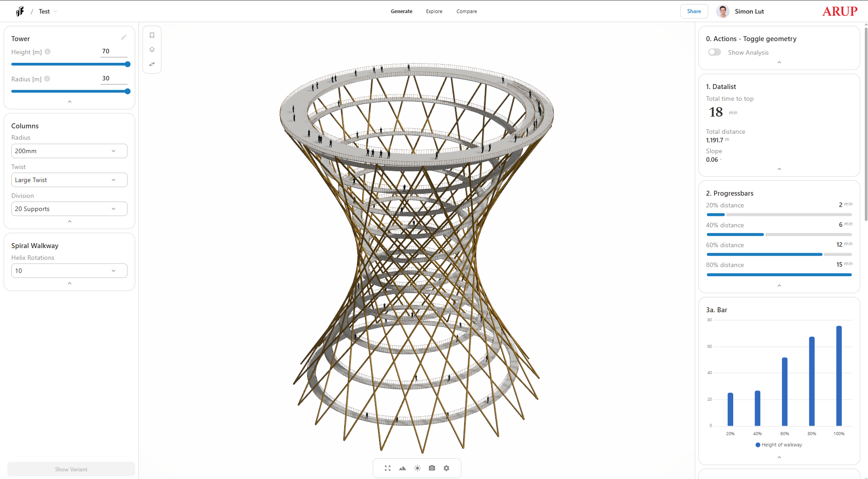The width and height of the screenshot is (868, 479).
Task: Click the pencil edit icon in Tower panel
Action: point(124,38)
